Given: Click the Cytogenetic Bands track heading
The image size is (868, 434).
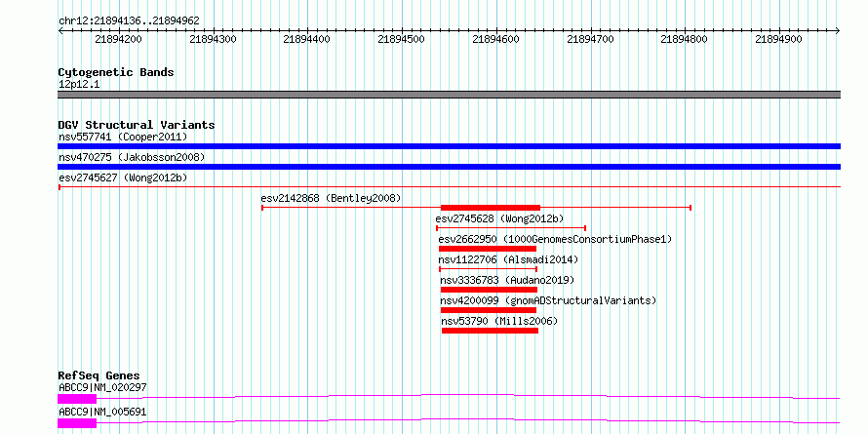Looking at the screenshot, I should click(x=116, y=72).
